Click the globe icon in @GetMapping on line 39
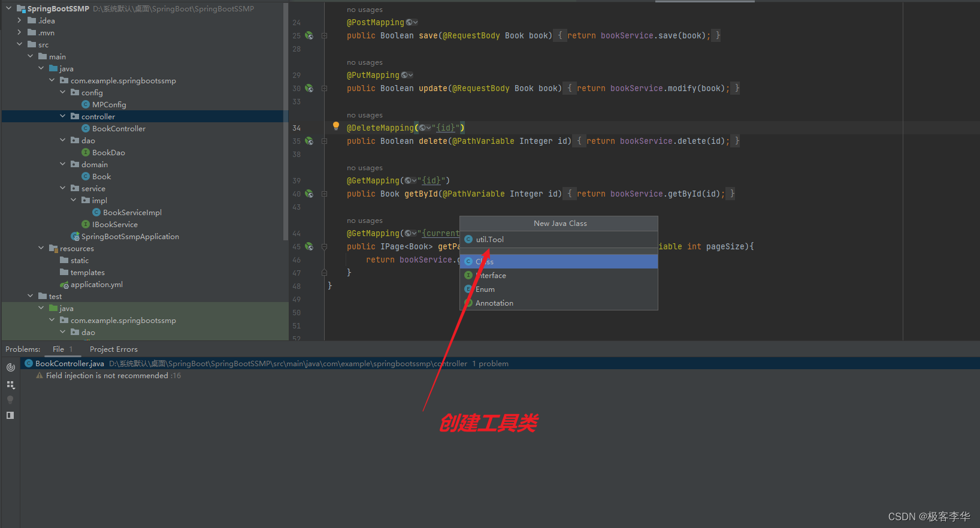Screen dimensions: 980x528 point(408,180)
